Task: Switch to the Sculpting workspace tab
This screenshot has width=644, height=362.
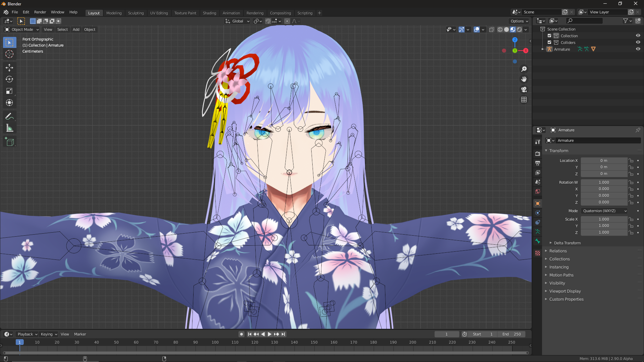Action: point(136,13)
